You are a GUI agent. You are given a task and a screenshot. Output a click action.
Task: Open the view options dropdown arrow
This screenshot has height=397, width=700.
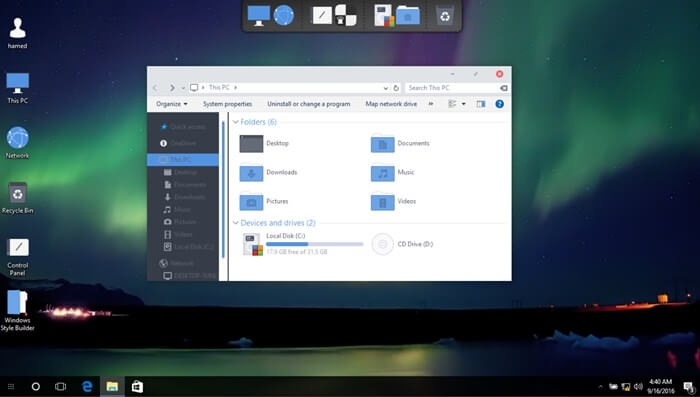463,104
